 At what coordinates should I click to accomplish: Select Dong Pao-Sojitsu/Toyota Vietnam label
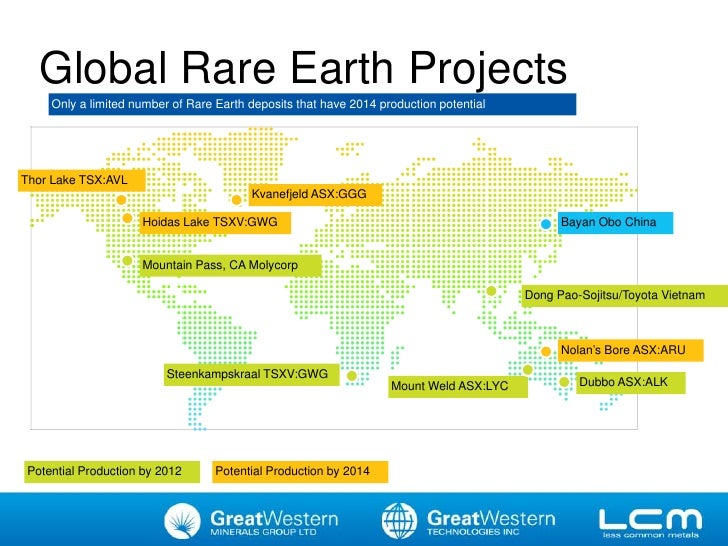[x=615, y=296]
